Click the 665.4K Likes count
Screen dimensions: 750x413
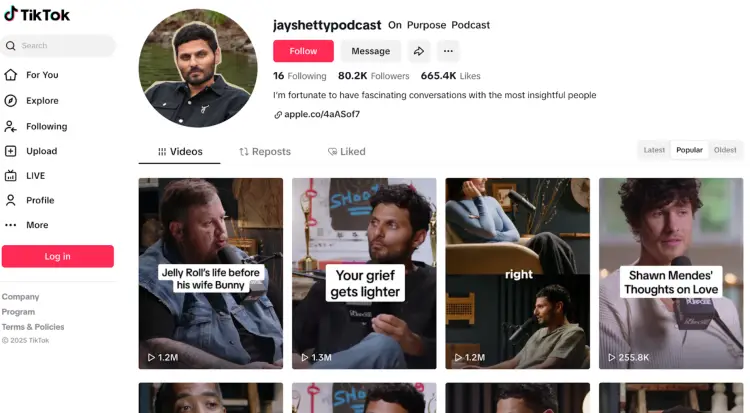[451, 76]
